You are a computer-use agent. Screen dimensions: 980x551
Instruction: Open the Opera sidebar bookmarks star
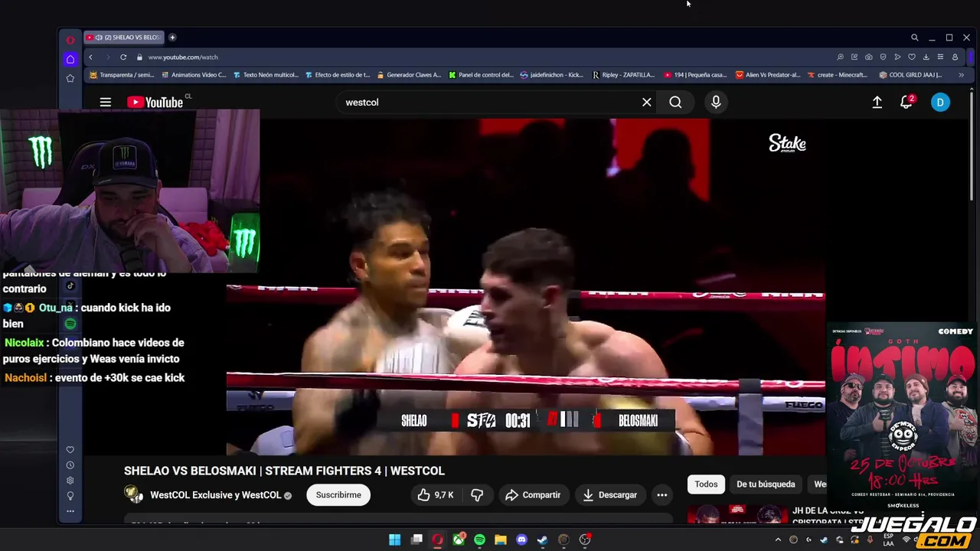[x=70, y=78]
